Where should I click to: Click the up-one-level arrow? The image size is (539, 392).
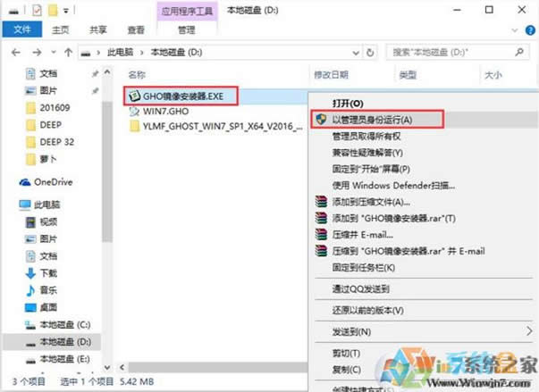click(66, 54)
